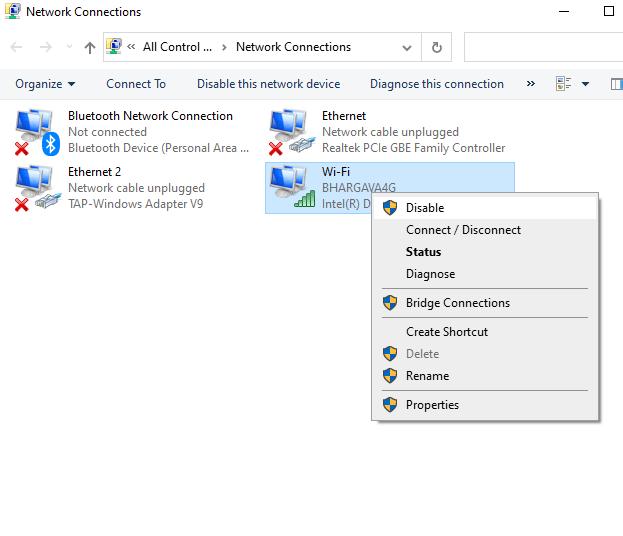Go forward with the right arrow
The width and height of the screenshot is (623, 536).
[46, 47]
